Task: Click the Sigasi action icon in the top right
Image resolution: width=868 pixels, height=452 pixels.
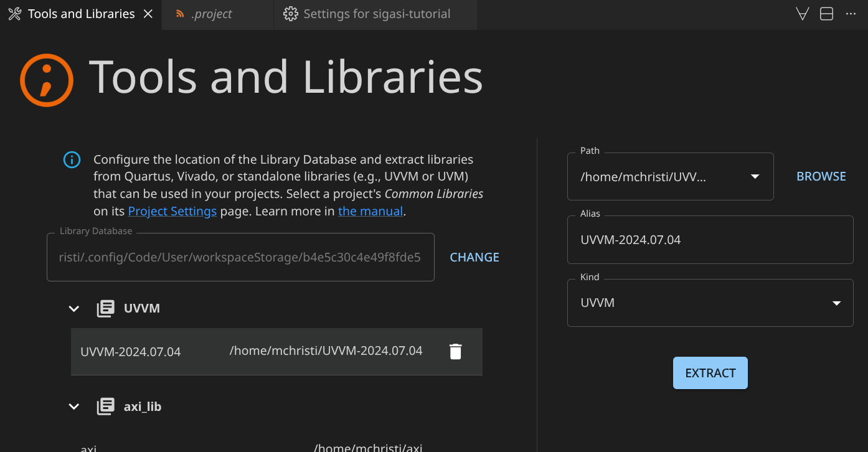Action: coord(803,14)
